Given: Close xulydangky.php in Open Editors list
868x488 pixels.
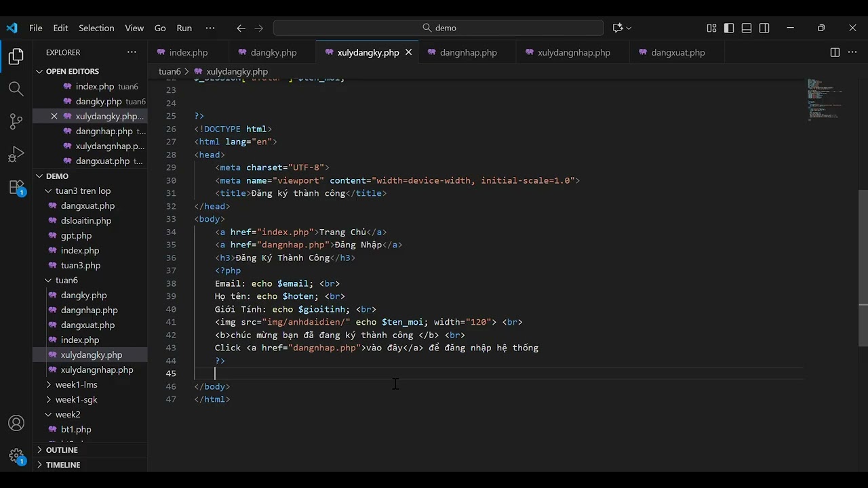Looking at the screenshot, I should tap(54, 116).
